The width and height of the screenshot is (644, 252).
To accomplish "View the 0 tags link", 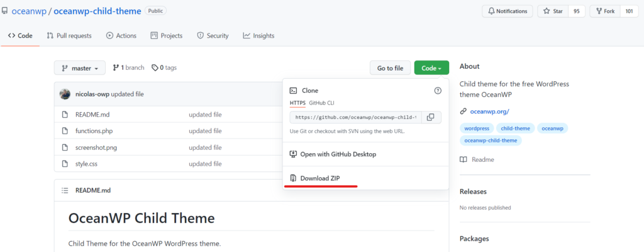I will tap(164, 67).
